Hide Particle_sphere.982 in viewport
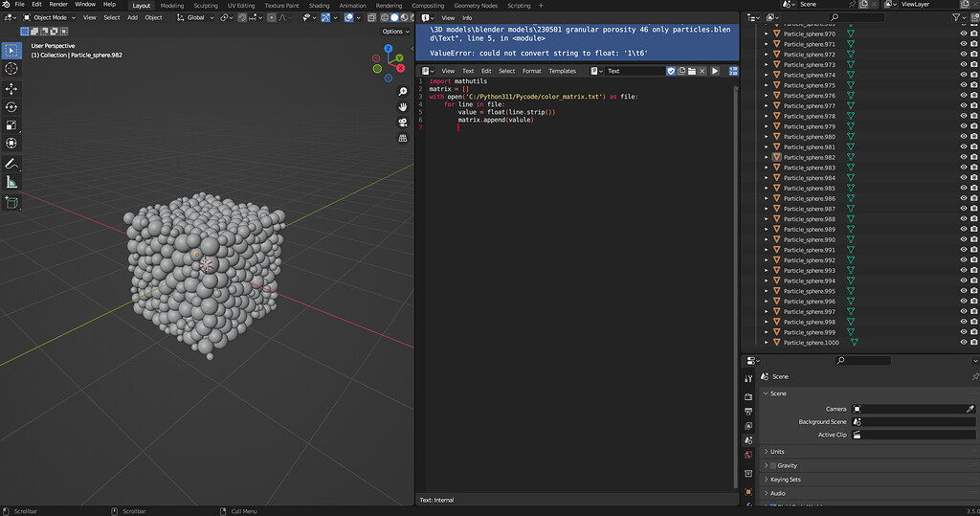 pos(963,157)
